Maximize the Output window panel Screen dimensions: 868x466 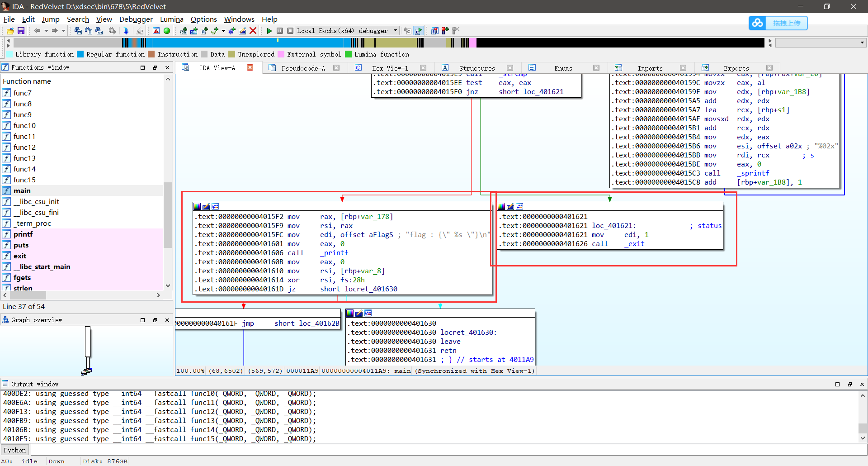click(837, 384)
